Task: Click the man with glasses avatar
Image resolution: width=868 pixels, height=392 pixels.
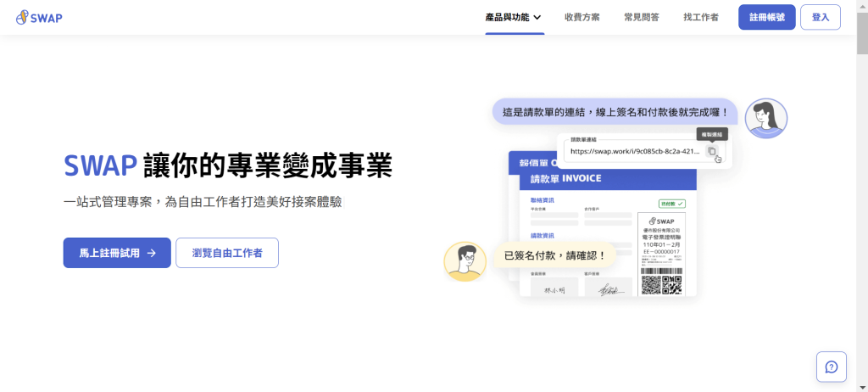Action: coord(465,261)
